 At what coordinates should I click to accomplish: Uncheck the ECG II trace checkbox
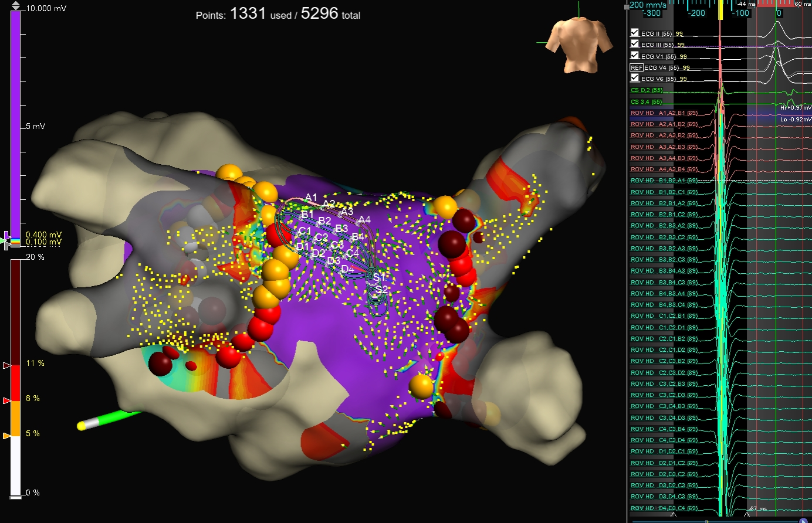[x=635, y=33]
